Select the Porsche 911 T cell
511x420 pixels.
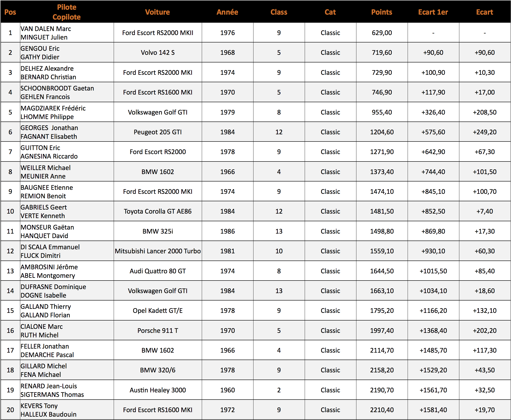pyautogui.click(x=158, y=330)
